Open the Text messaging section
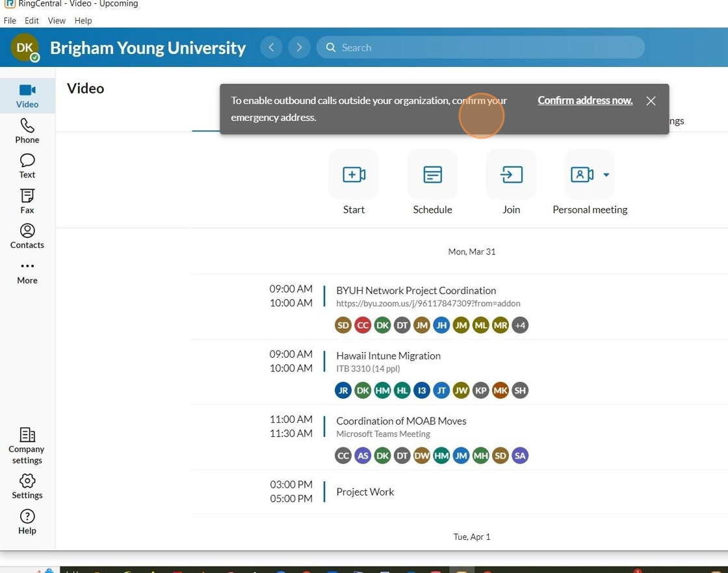The width and height of the screenshot is (728, 573). pos(27,166)
